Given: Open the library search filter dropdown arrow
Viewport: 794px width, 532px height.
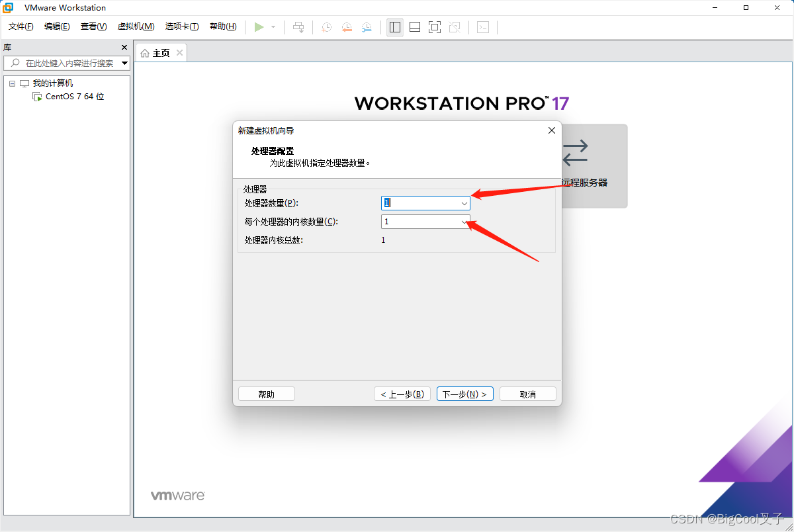Looking at the screenshot, I should (x=125, y=64).
